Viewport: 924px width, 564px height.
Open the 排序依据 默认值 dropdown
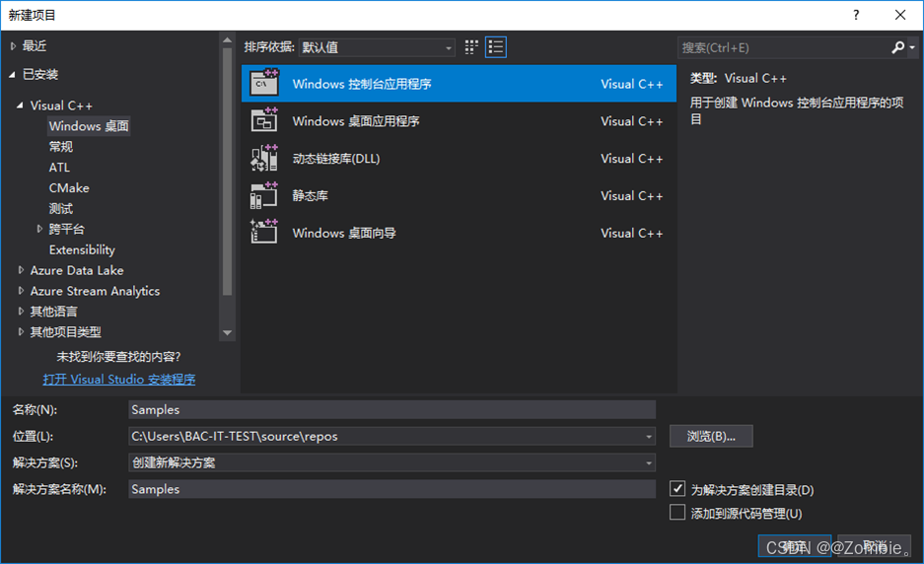click(x=377, y=47)
